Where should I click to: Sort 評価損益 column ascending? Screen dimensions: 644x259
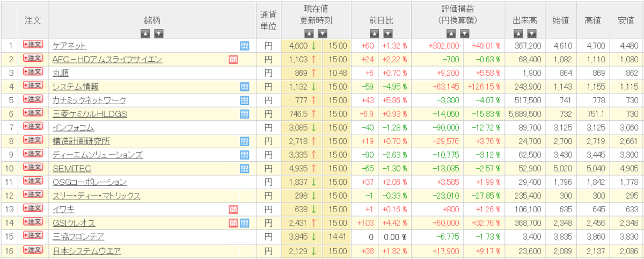(451, 33)
